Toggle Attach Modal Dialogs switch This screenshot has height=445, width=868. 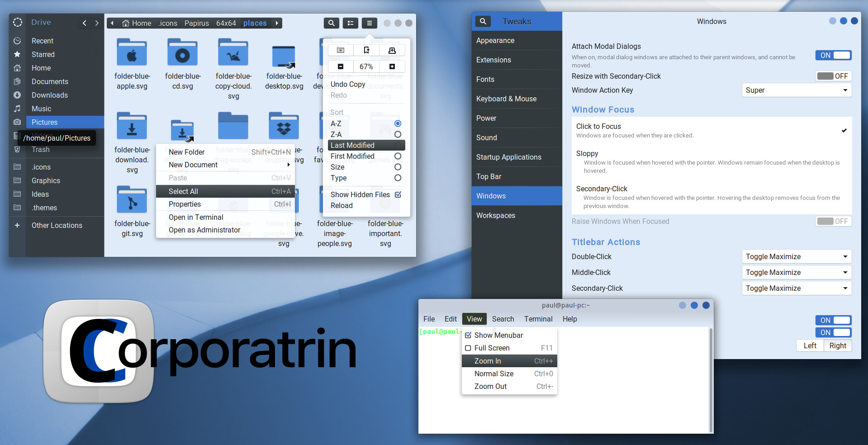click(x=834, y=55)
